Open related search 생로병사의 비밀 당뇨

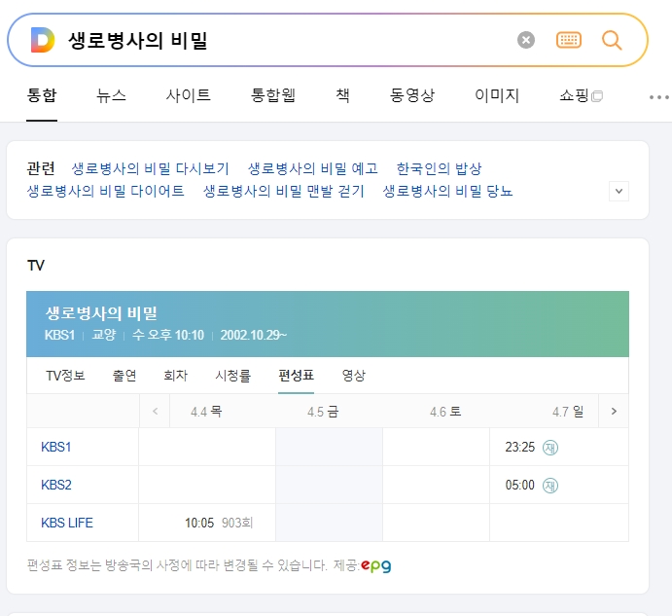click(x=447, y=191)
